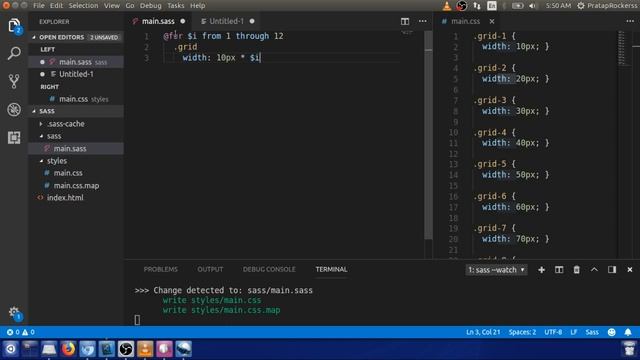640x360 pixels.
Task: Open Firefox from the taskbar
Action: 68,349
